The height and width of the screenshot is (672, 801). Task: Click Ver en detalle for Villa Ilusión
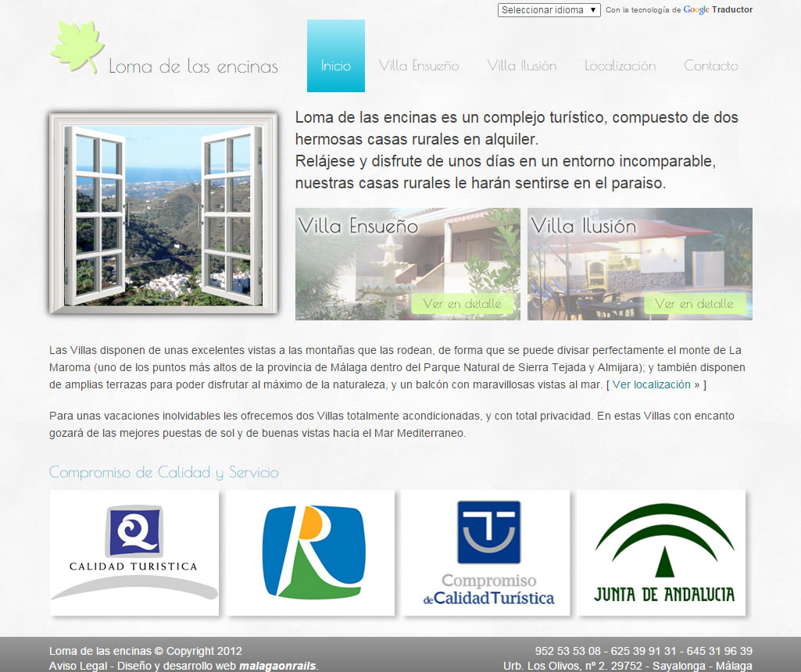coord(694,304)
